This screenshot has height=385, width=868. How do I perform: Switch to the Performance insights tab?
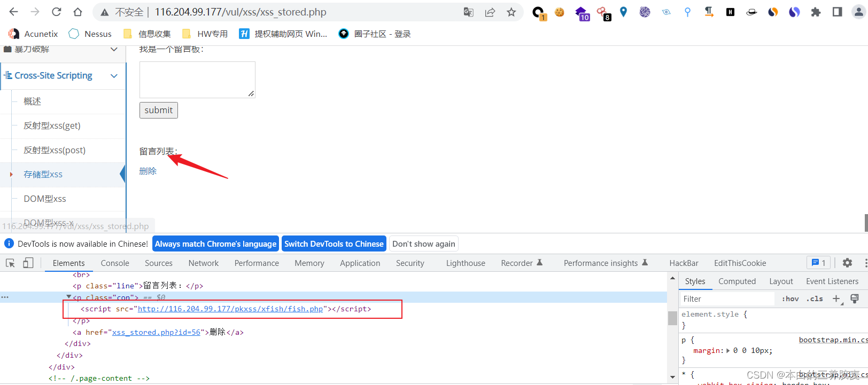606,263
